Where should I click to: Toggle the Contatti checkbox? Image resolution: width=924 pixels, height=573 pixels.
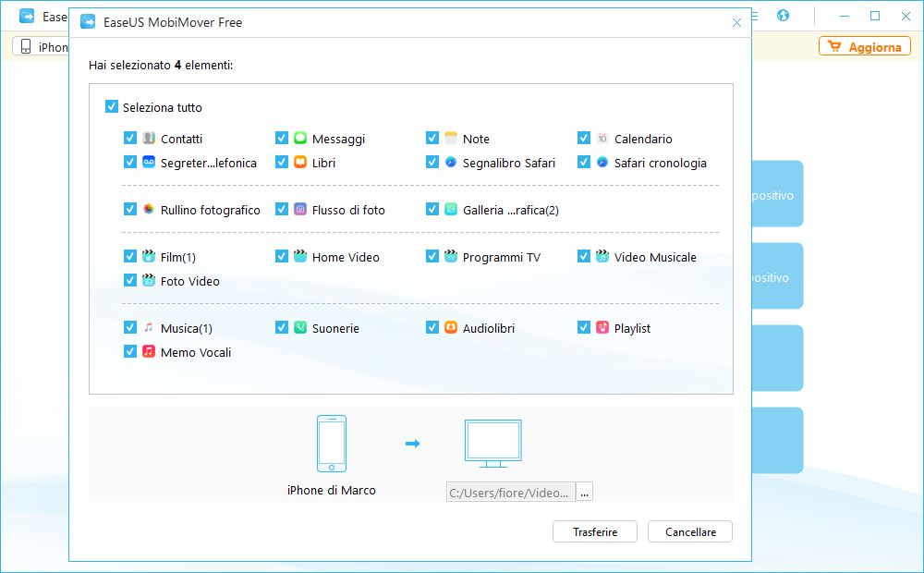[130, 138]
